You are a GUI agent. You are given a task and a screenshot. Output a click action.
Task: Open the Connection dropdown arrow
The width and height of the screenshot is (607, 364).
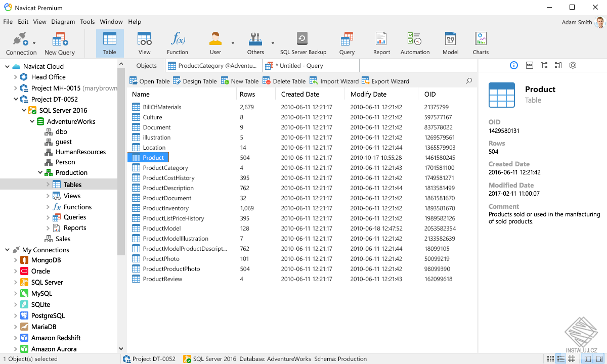pos(34,43)
